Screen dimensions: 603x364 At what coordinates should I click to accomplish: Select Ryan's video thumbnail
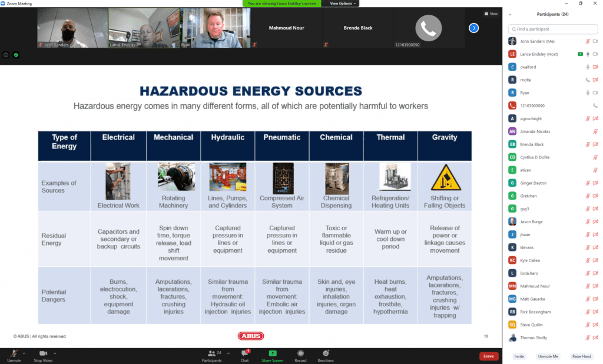[216, 28]
